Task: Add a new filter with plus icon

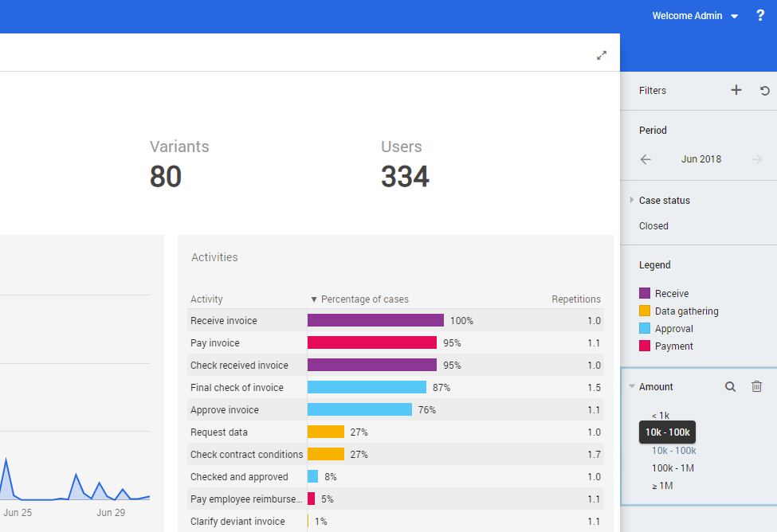Action: click(x=736, y=91)
